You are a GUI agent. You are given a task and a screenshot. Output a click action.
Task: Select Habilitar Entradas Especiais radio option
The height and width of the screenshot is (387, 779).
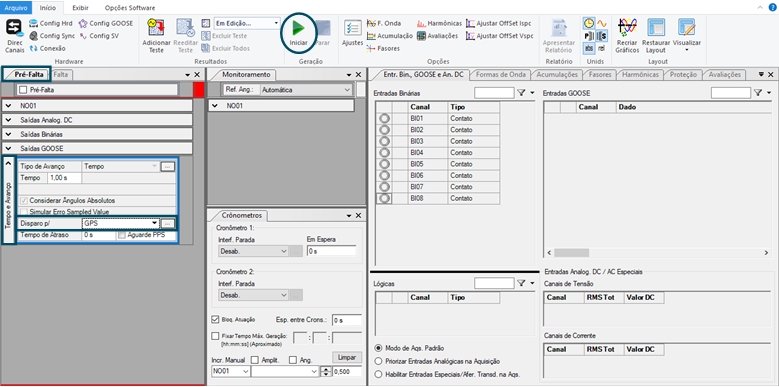pyautogui.click(x=379, y=375)
